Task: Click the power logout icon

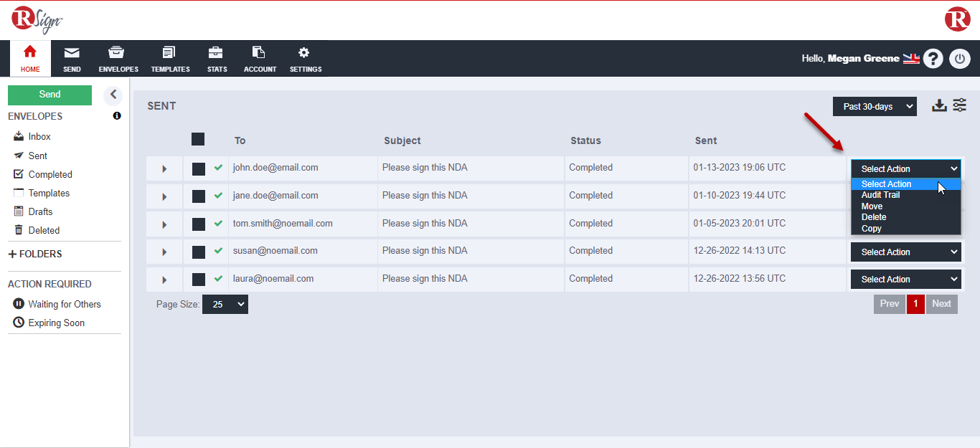Action: point(960,59)
